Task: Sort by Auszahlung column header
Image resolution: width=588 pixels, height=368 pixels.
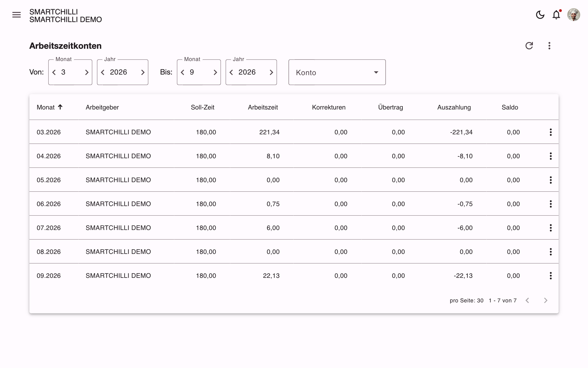Action: pos(454,107)
